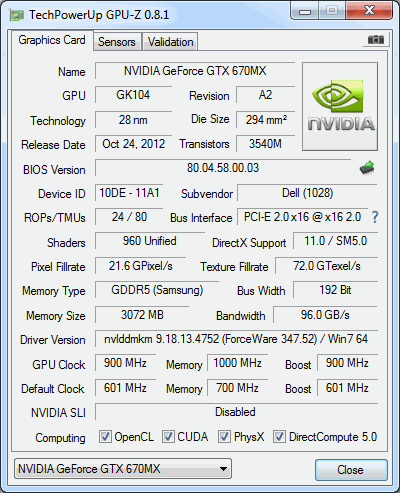Select the GeForce GTX 670MX combo box
This screenshot has height=493, width=400.
pos(123,469)
